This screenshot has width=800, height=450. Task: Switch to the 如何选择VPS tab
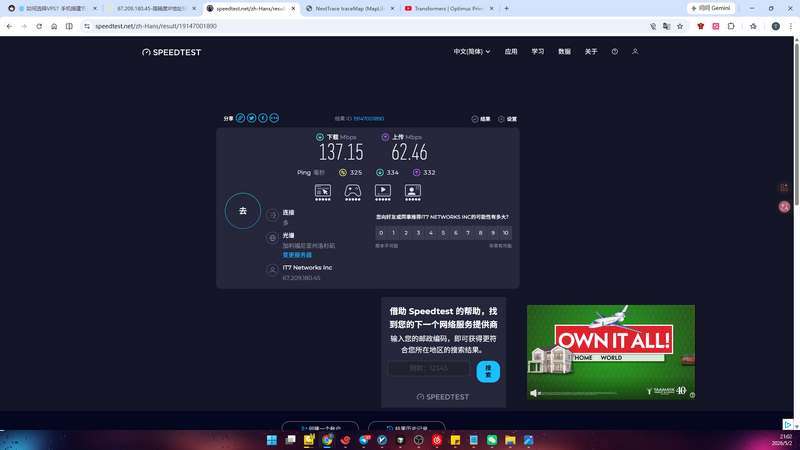[53, 9]
